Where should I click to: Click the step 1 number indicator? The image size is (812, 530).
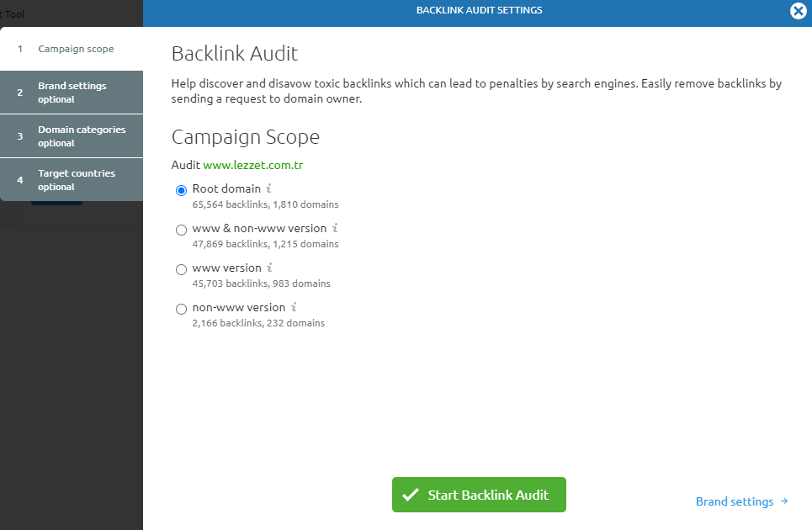(x=20, y=49)
